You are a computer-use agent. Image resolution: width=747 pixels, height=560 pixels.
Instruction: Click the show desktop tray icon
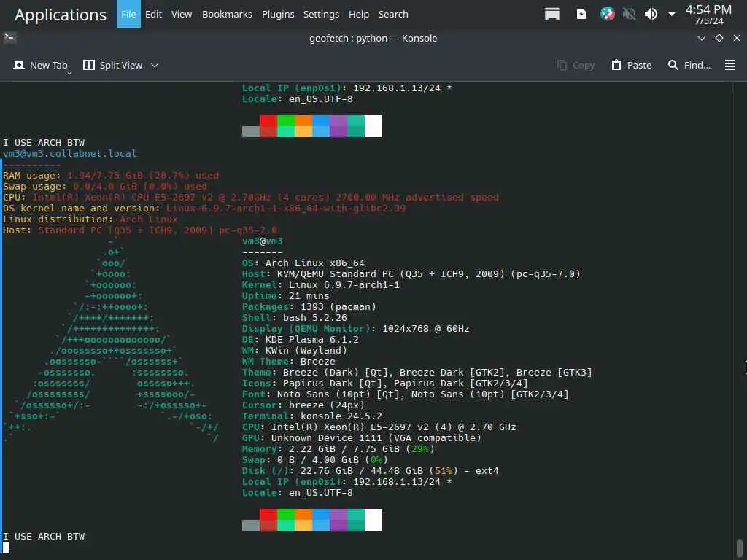(x=552, y=15)
